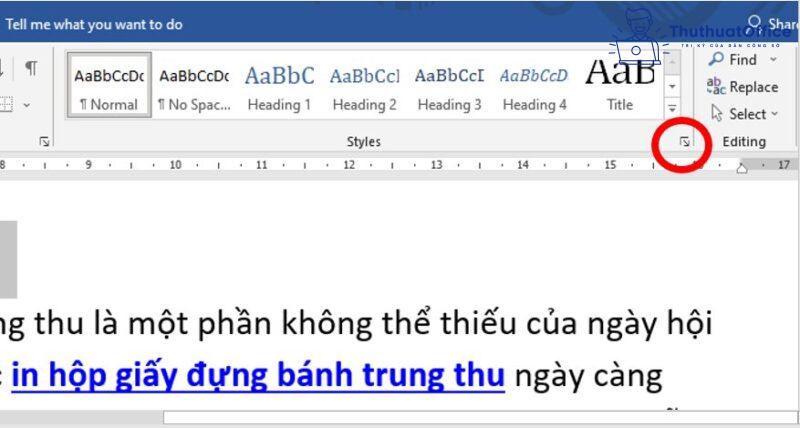Apply the Heading 1 style
The image size is (800, 428).
click(279, 85)
